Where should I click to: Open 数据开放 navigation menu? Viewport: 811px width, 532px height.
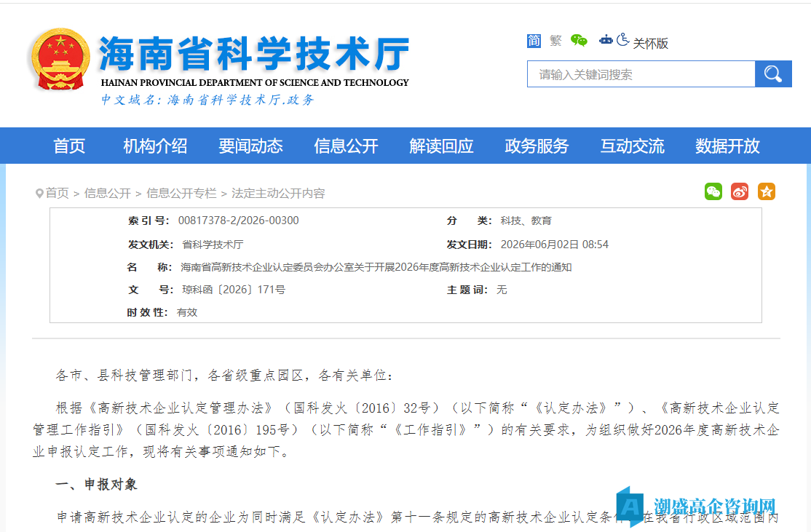[727, 146]
